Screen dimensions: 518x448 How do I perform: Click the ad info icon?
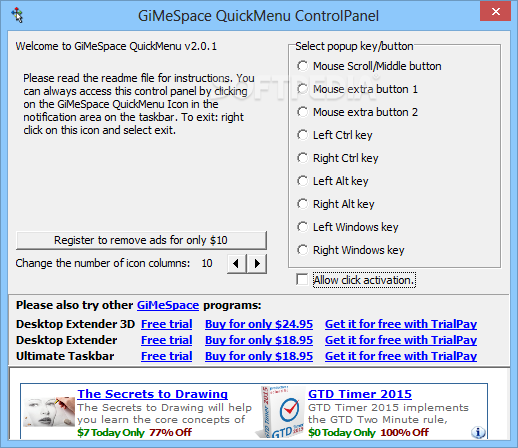(x=478, y=432)
